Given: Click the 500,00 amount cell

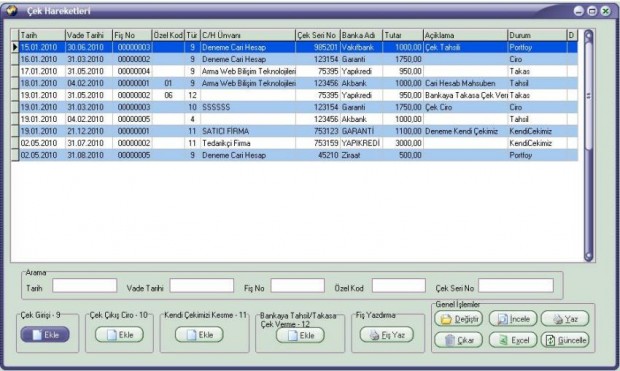Looking at the screenshot, I should point(403,155).
